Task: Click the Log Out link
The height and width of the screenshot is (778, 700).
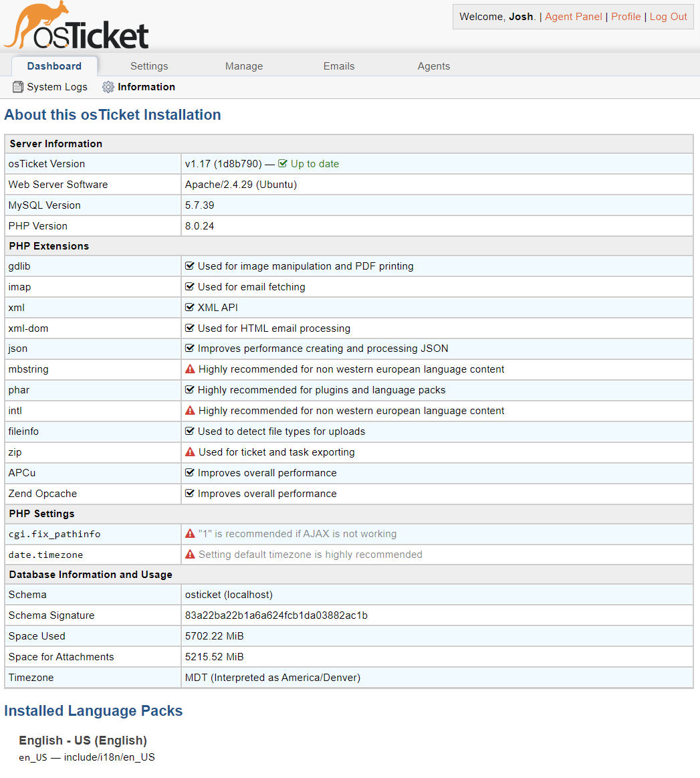Action: pyautogui.click(x=669, y=16)
